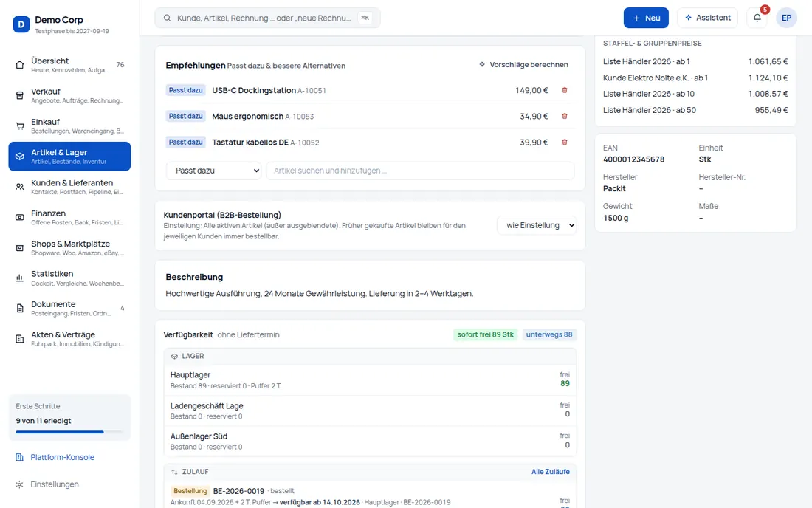Click the Artikel & Lager box icon
812x508 pixels.
20,157
